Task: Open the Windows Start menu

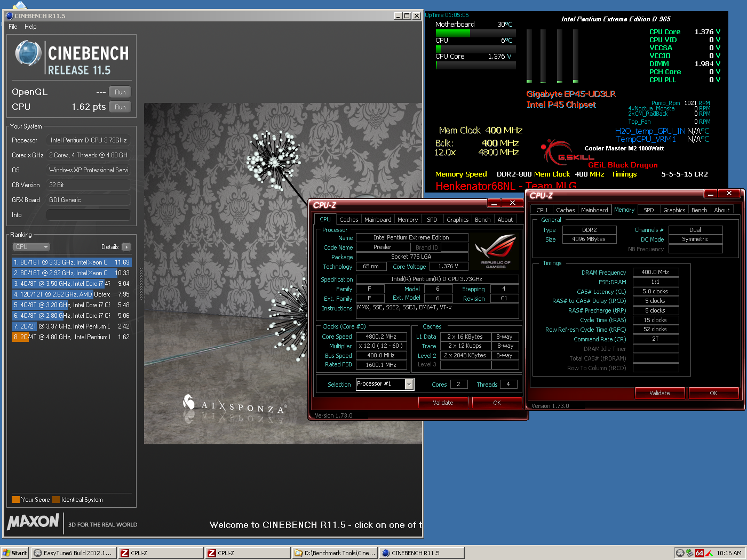Action: pos(14,553)
